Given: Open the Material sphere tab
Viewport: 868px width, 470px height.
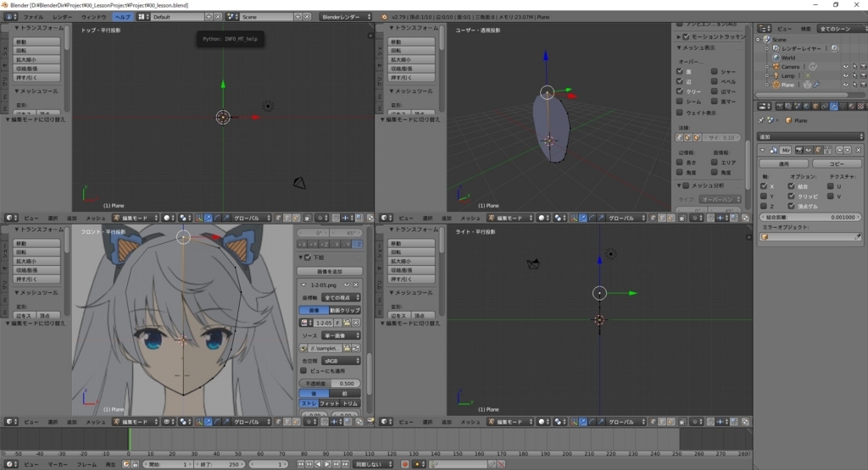Looking at the screenshot, I should pos(851,106).
